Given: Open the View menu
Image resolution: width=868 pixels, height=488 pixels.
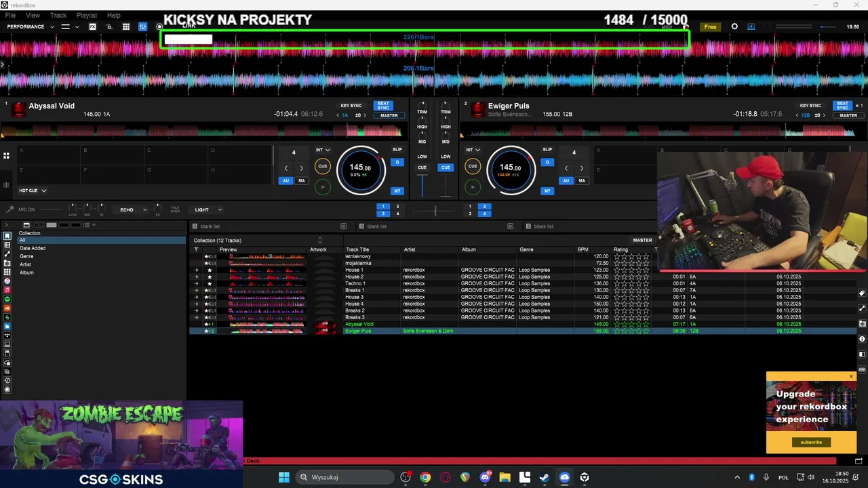Looking at the screenshot, I should pyautogui.click(x=33, y=15).
